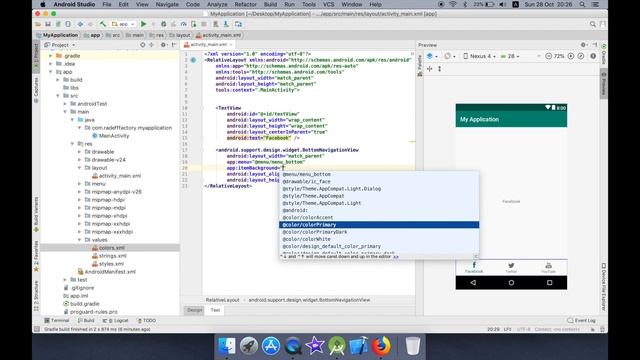Viewport: 640px width, 360px height.
Task: Click the Debug app bug icon
Action: [164, 24]
